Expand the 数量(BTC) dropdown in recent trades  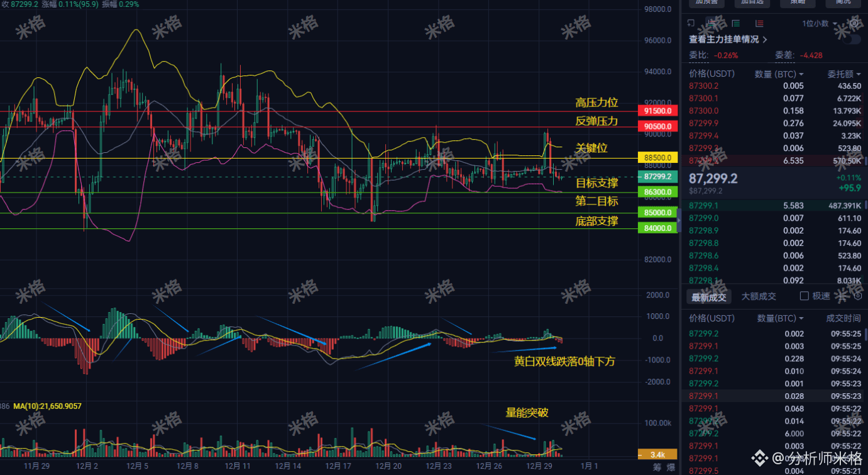(781, 318)
